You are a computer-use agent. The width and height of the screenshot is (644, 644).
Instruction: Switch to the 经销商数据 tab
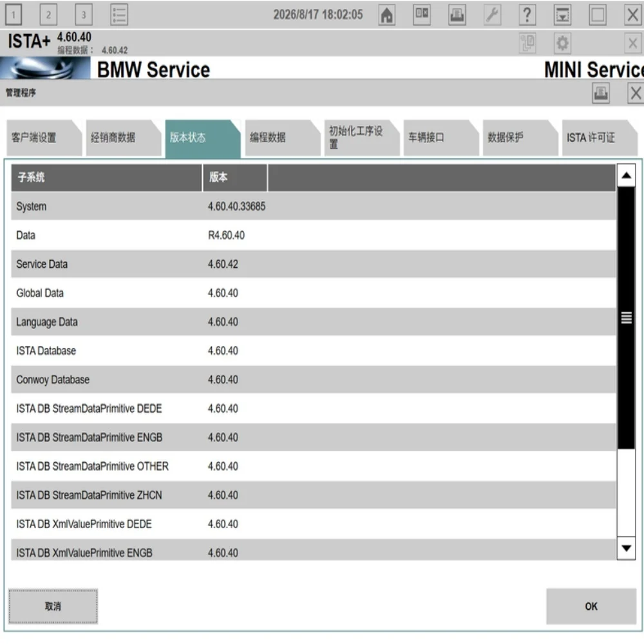click(124, 138)
